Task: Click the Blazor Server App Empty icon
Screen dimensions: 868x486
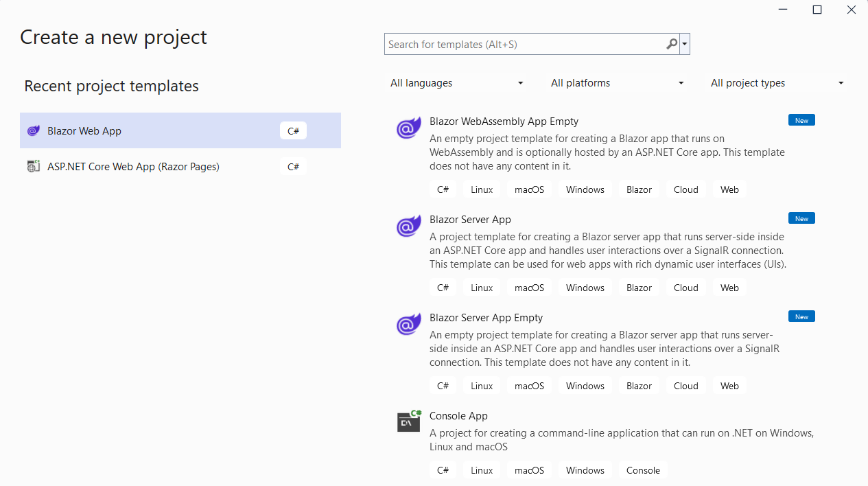Action: (408, 324)
